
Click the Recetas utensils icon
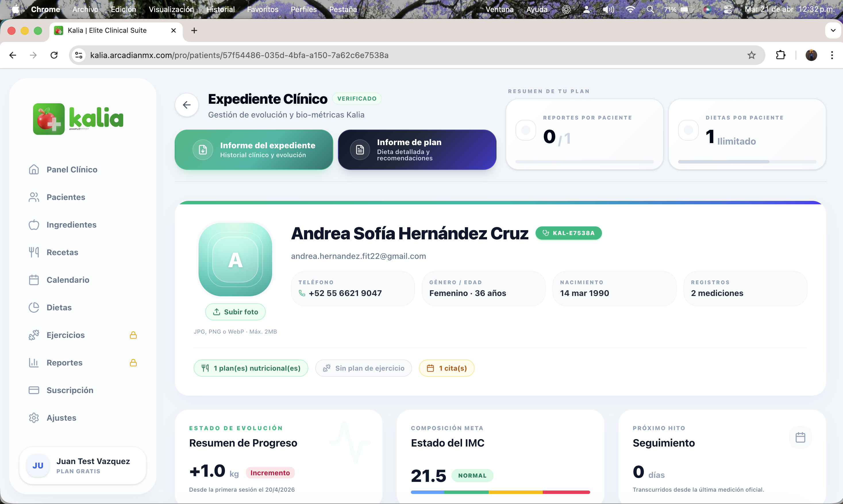coord(34,252)
